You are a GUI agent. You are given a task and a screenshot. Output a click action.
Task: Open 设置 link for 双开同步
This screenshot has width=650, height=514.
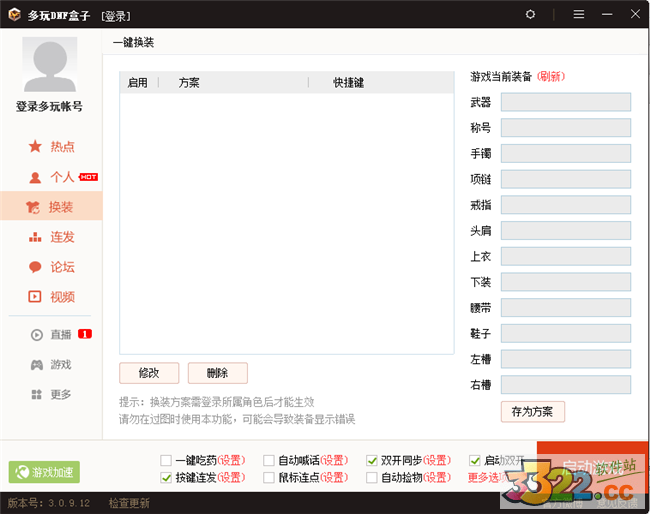[437, 460]
